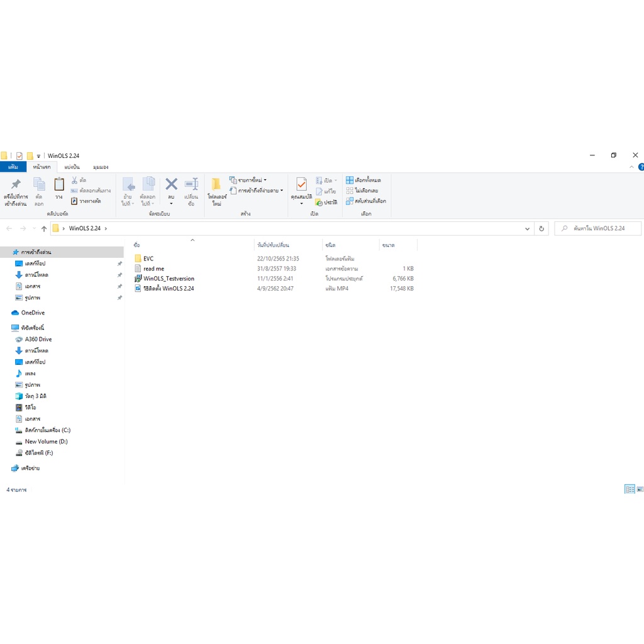Viewport: 644px width, 644px height.
Task: Refresh the WinOLS 2.24 folder view
Action: [x=542, y=228]
